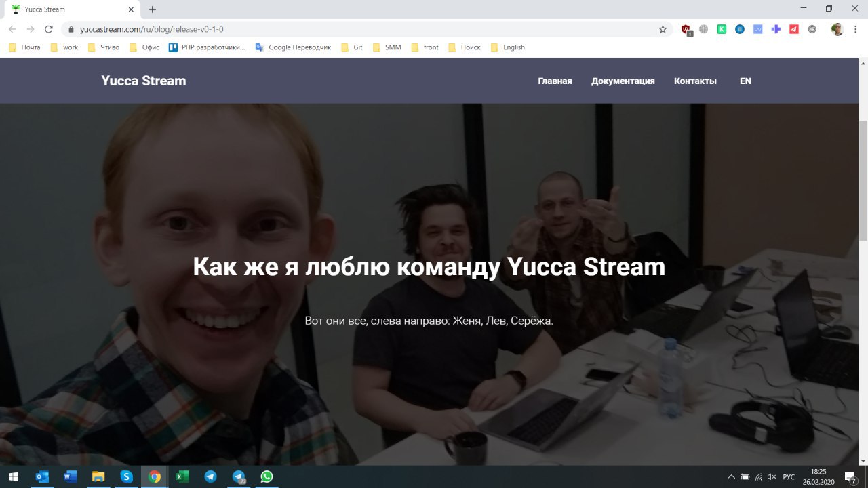Click the gray round extension icon

tap(812, 29)
